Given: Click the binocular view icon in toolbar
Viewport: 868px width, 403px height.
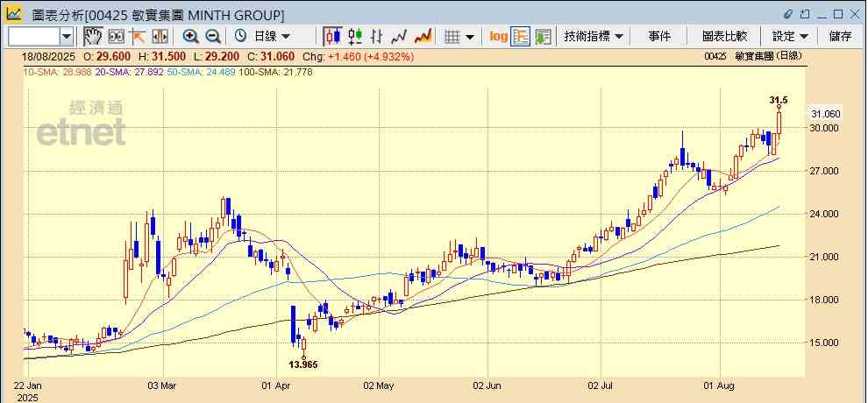Looking at the screenshot, I should pyautogui.click(x=117, y=37).
